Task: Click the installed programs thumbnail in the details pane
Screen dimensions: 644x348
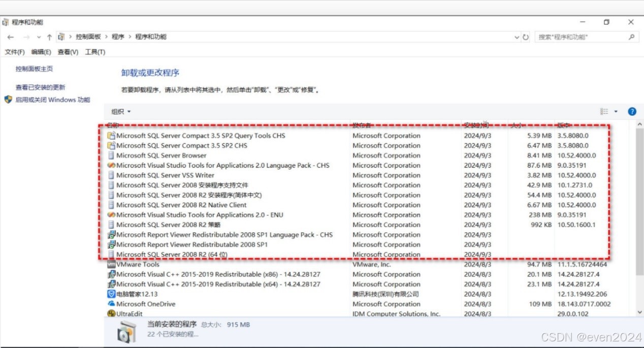Action: pos(126,332)
